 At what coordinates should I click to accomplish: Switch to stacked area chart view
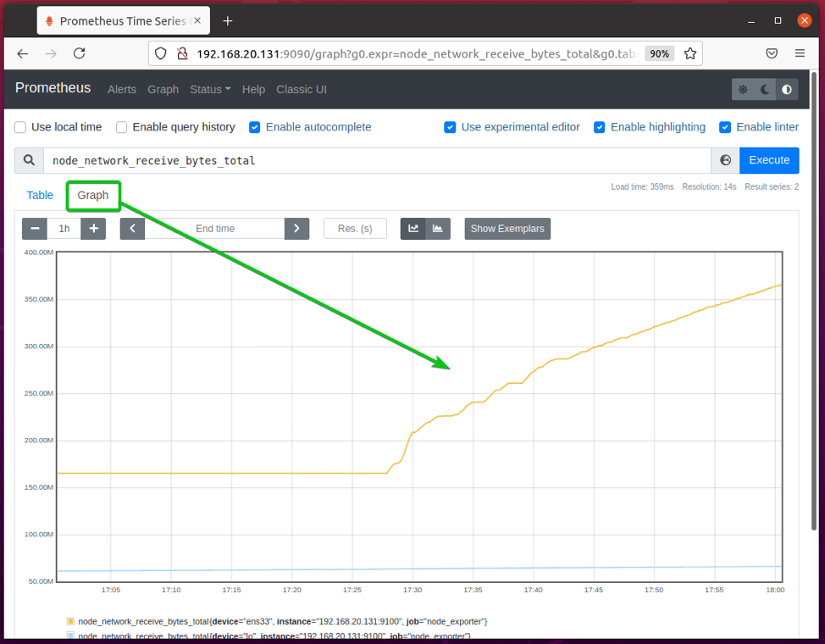[x=438, y=229]
